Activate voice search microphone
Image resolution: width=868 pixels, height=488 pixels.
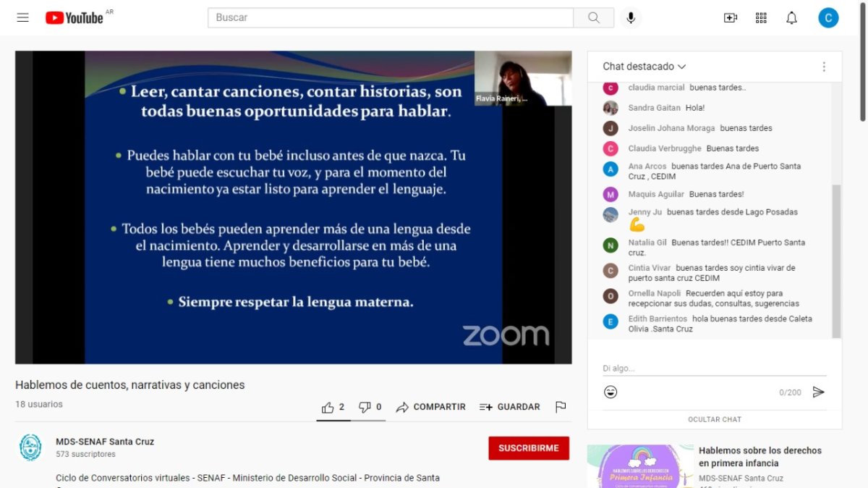[631, 17]
